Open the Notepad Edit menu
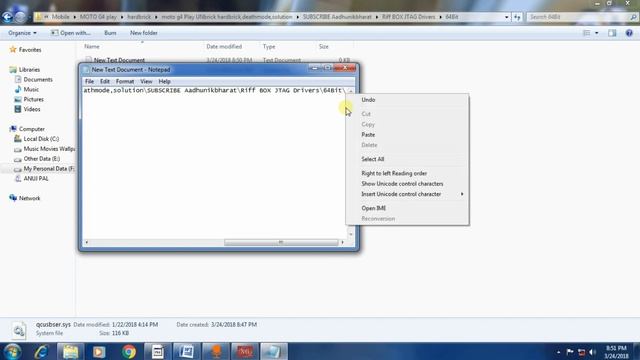This screenshot has width=640, height=360. point(105,82)
